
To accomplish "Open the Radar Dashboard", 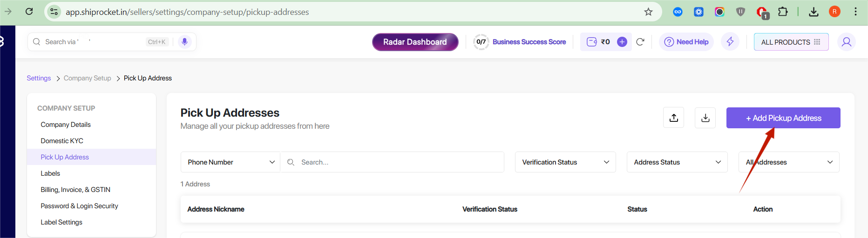I will 415,42.
